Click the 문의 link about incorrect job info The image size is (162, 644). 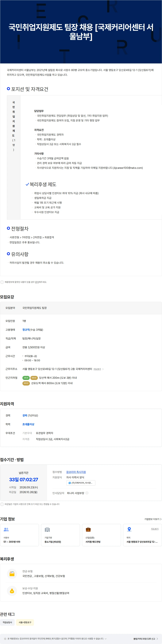click(x=37, y=282)
